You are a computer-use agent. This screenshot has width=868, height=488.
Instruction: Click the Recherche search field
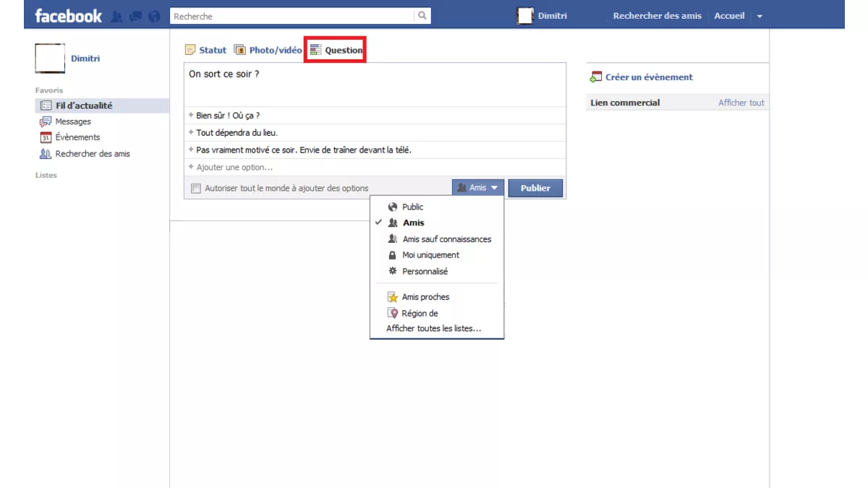(292, 16)
